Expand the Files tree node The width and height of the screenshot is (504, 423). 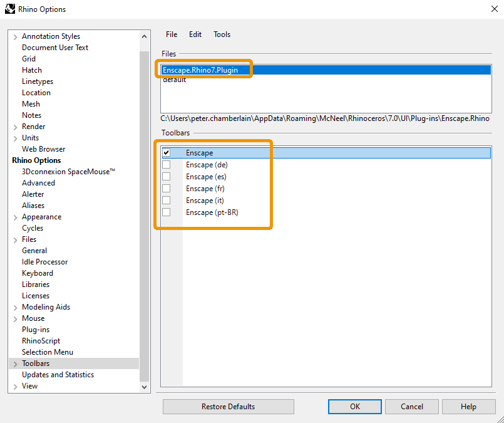pos(15,240)
